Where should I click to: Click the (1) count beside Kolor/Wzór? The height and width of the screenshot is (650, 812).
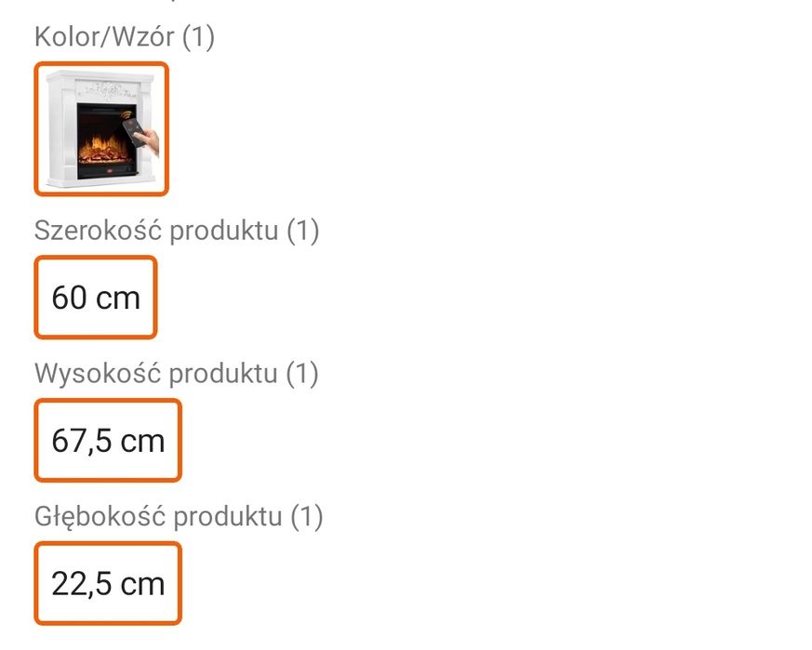click(198, 37)
